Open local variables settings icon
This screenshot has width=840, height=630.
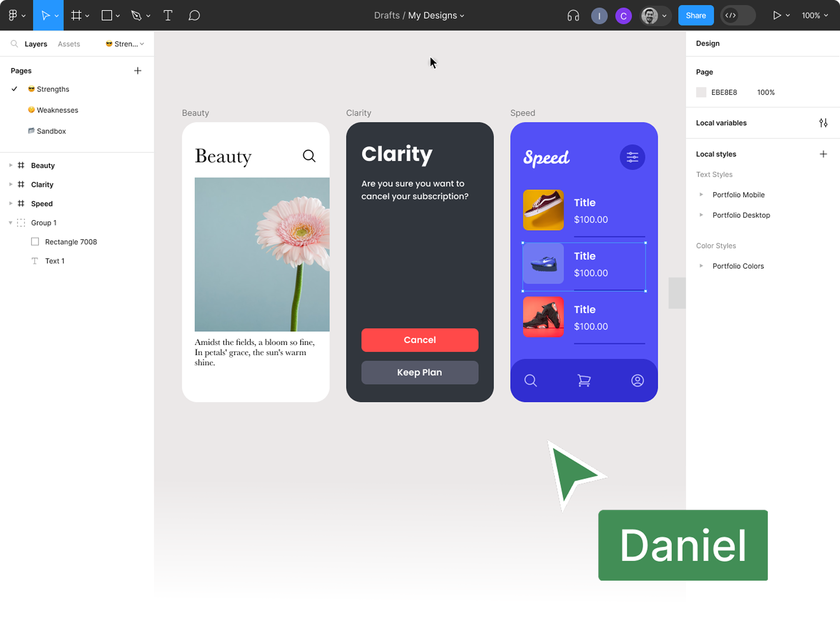823,123
